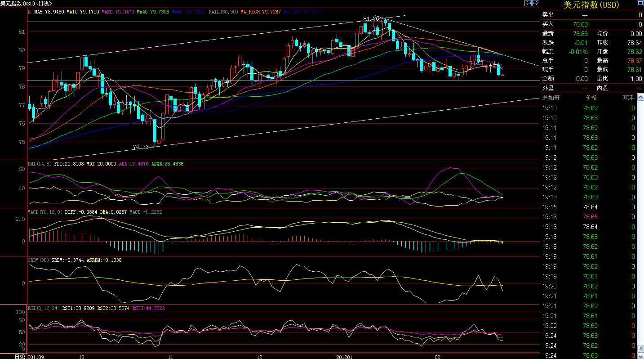Click the 最新 latest price field
Image resolution: width=644 pixels, height=359 pixels.
point(547,33)
